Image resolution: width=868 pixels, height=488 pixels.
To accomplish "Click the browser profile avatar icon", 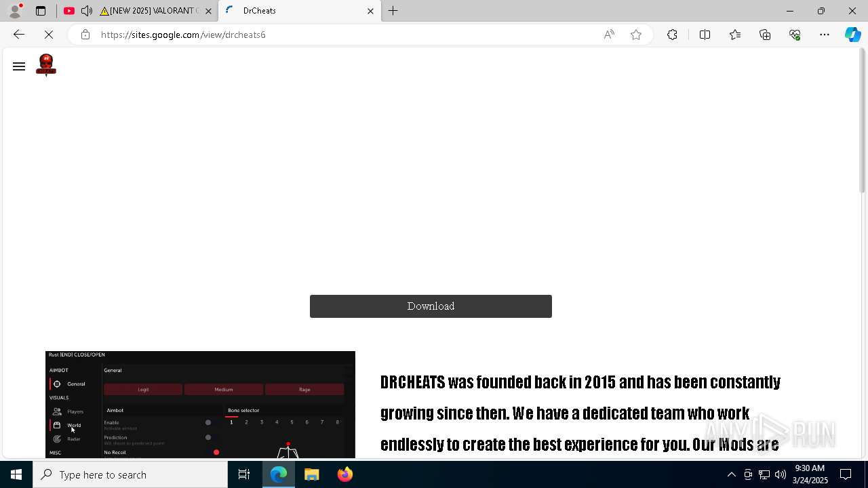I will [x=15, y=11].
